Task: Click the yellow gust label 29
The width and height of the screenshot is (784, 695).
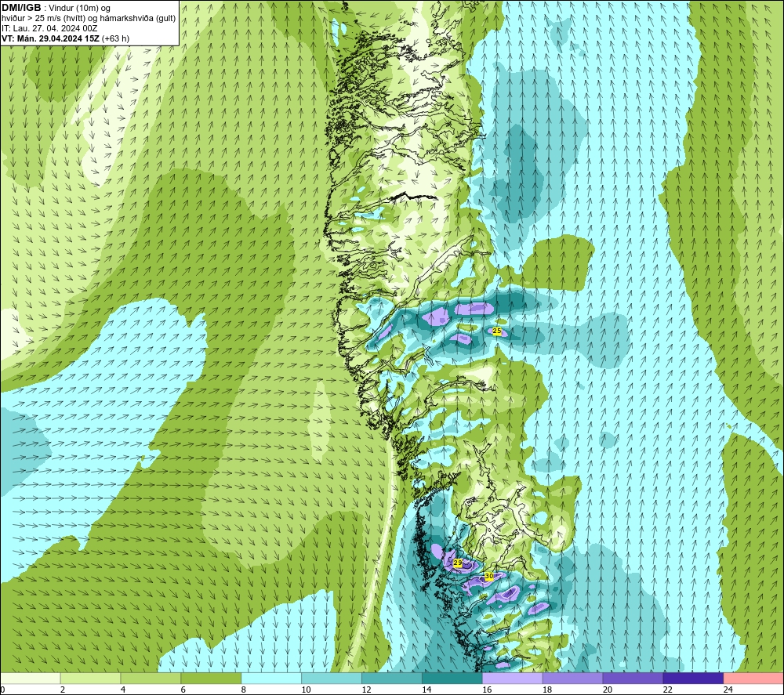Action: [x=458, y=563]
